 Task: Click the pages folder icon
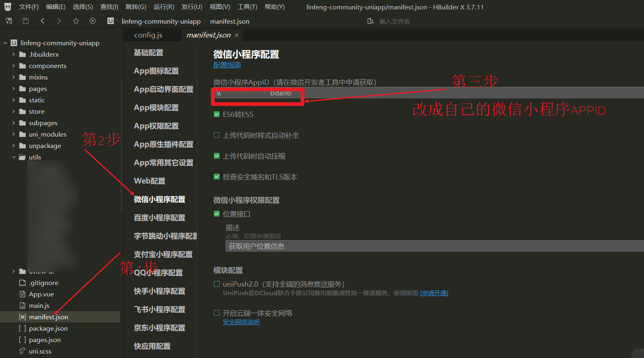[x=22, y=88]
